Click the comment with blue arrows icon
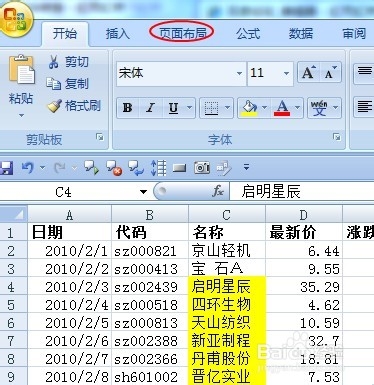The height and width of the screenshot is (385, 374). click(x=136, y=168)
